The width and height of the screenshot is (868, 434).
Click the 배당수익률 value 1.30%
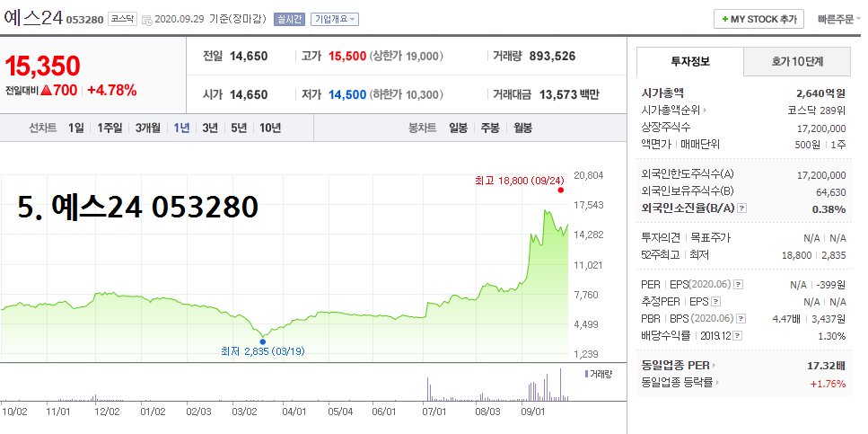click(834, 336)
